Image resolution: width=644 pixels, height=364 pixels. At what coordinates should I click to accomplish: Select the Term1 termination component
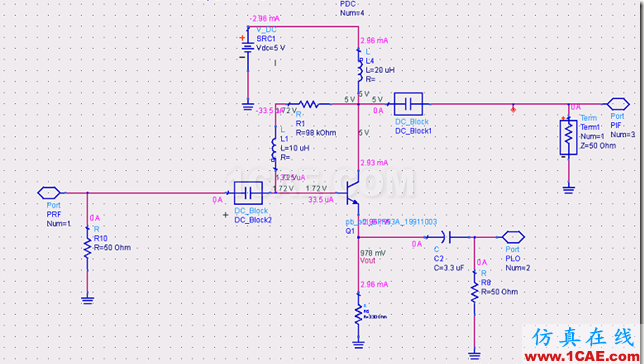coord(568,137)
